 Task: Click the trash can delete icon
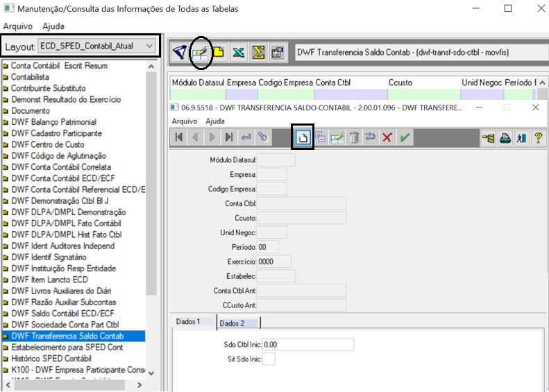point(354,137)
